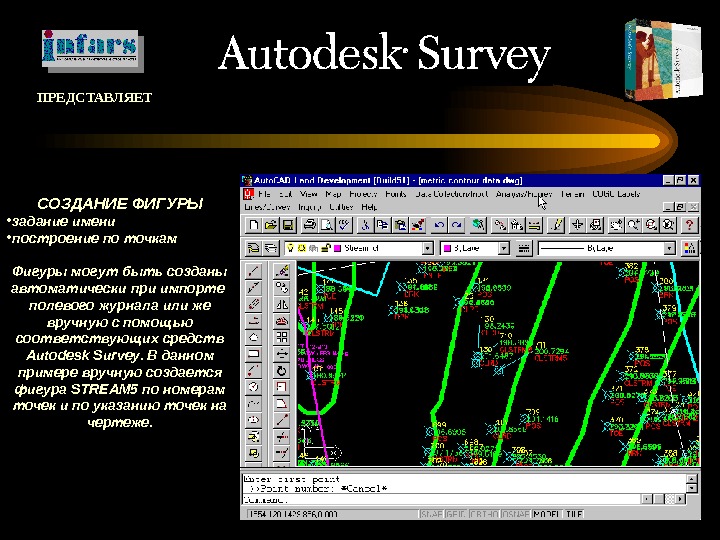Viewport: 720px width, 540px height.
Task: Expand the ByLayer color dropdown arrow
Action: [504, 248]
